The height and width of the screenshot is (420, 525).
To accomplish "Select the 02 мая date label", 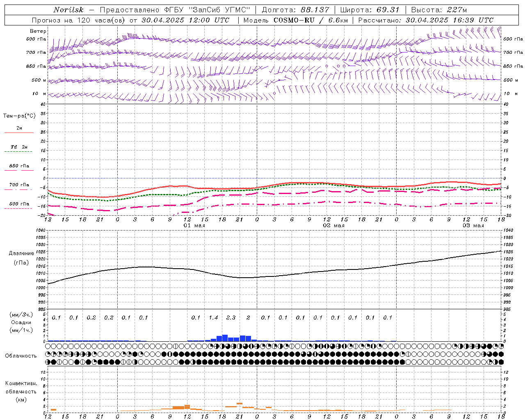I will [333, 226].
